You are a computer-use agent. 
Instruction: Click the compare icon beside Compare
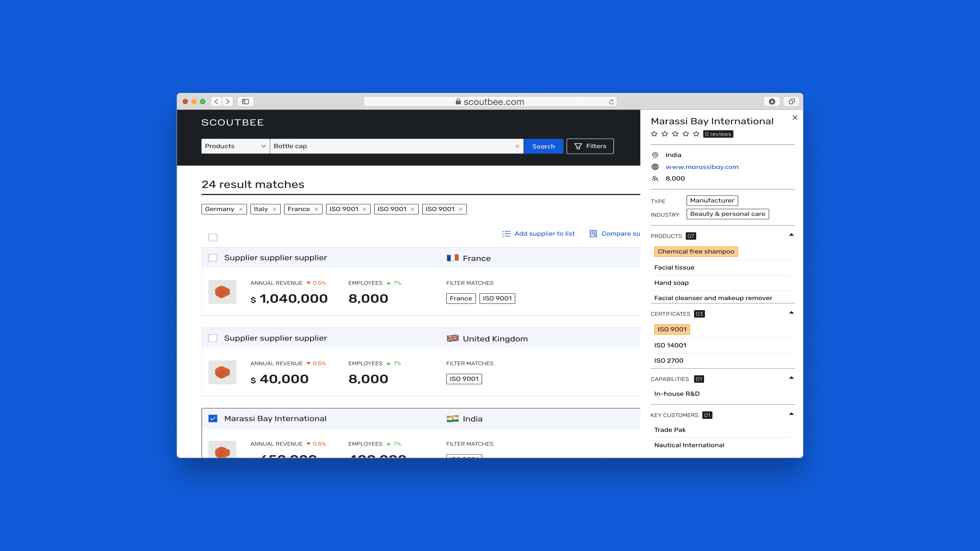tap(593, 234)
